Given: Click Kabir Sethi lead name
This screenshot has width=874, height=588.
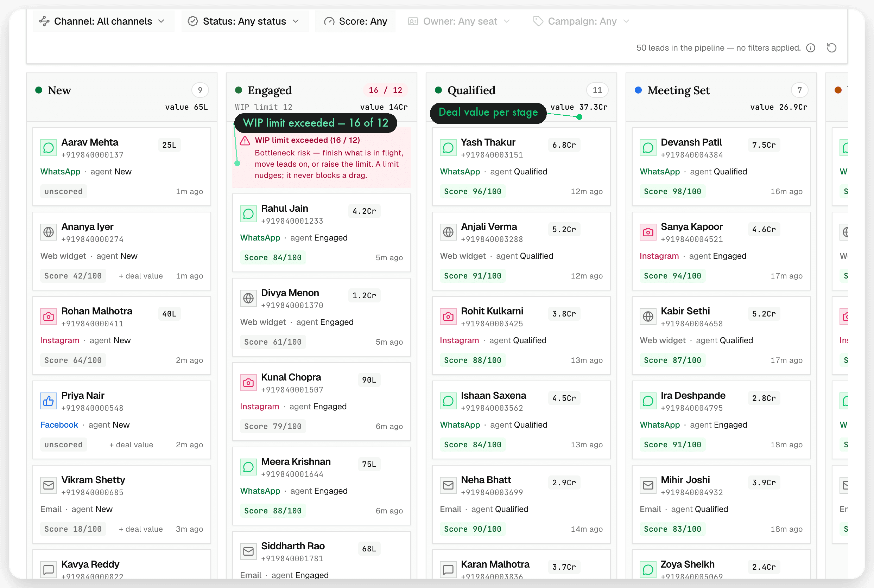Looking at the screenshot, I should pyautogui.click(x=685, y=311).
